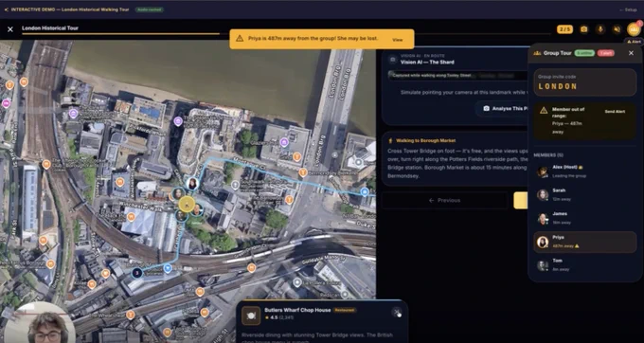
Task: Select James in the members list
Action: pos(584,218)
